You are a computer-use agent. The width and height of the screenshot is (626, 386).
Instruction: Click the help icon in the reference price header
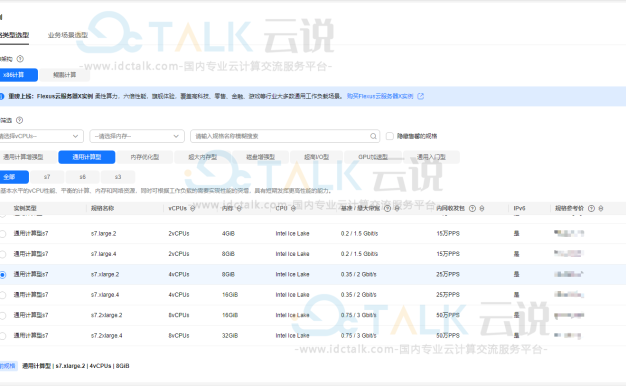(591, 208)
